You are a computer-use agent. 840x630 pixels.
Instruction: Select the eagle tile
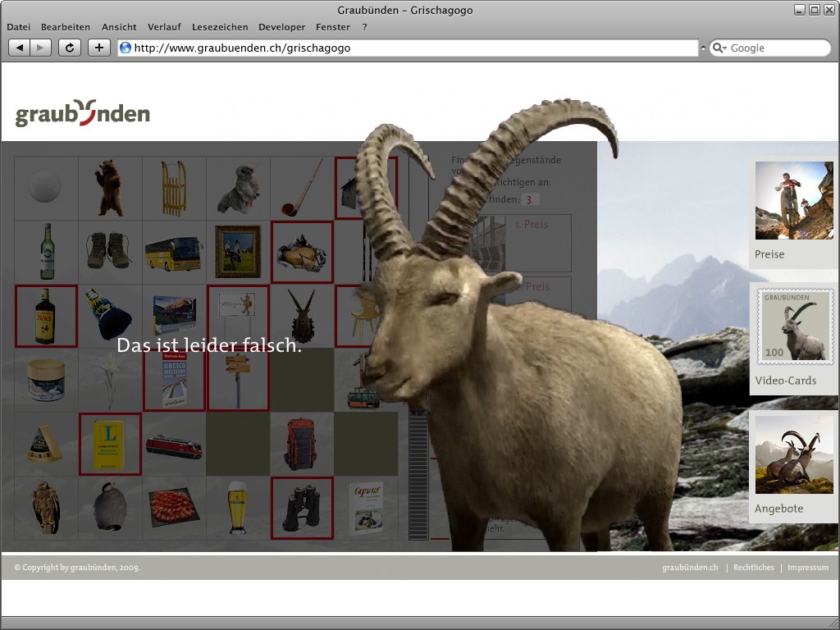pyautogui.click(x=46, y=508)
